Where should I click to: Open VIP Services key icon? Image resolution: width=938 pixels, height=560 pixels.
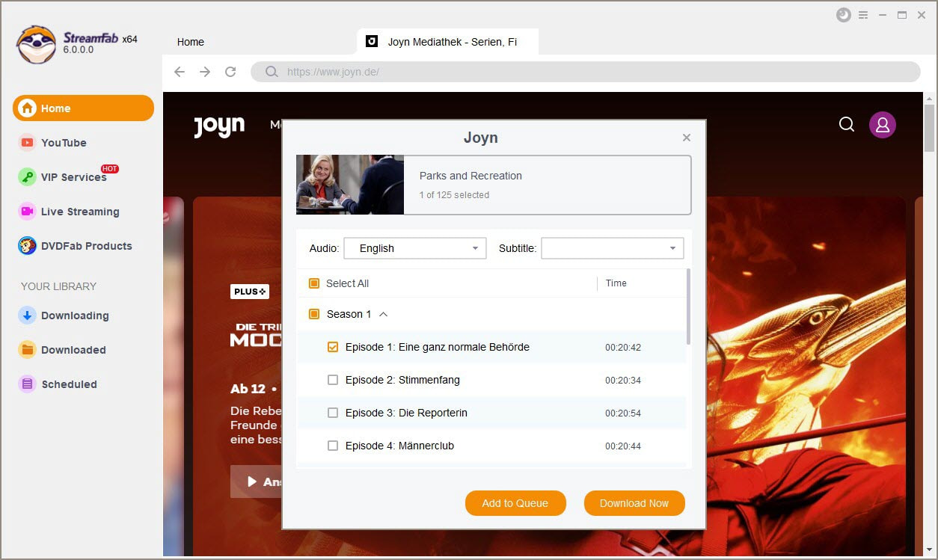28,177
